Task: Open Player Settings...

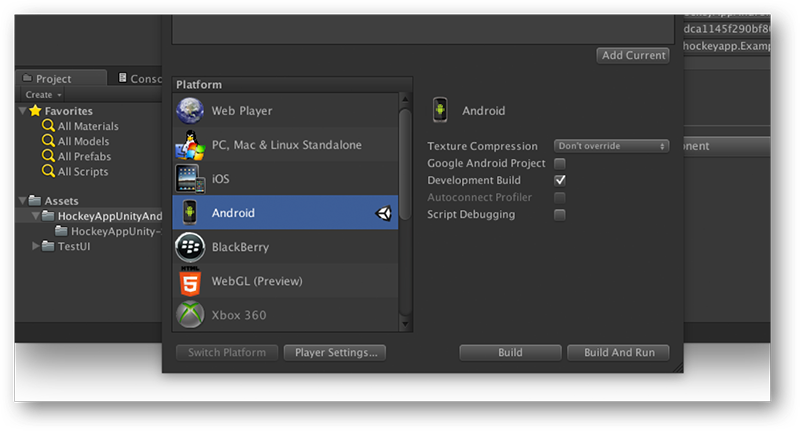Action: [x=335, y=352]
